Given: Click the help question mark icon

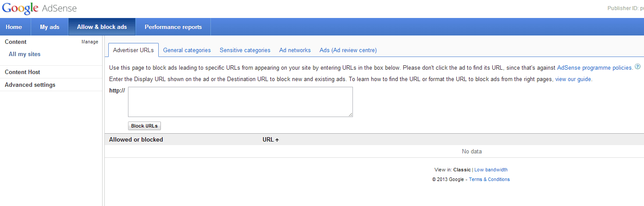Looking at the screenshot, I should [637, 67].
